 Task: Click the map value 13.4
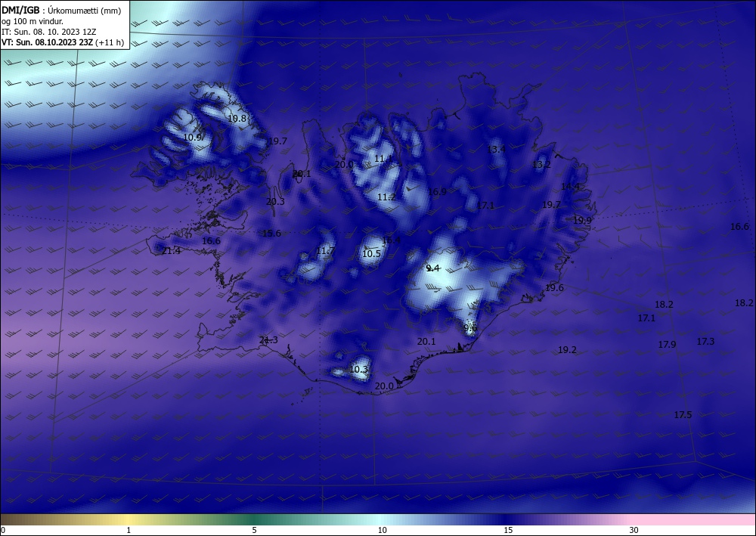point(496,149)
